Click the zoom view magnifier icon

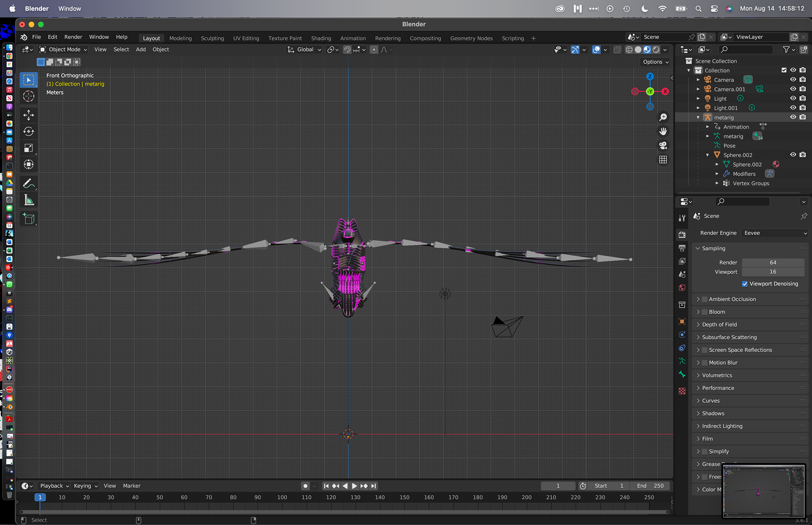point(663,117)
